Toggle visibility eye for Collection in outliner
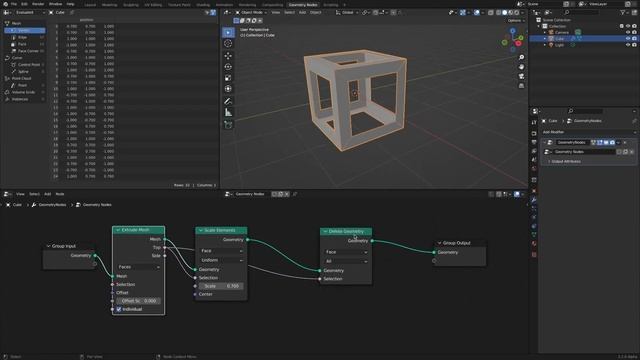640x360 pixels. point(628,26)
